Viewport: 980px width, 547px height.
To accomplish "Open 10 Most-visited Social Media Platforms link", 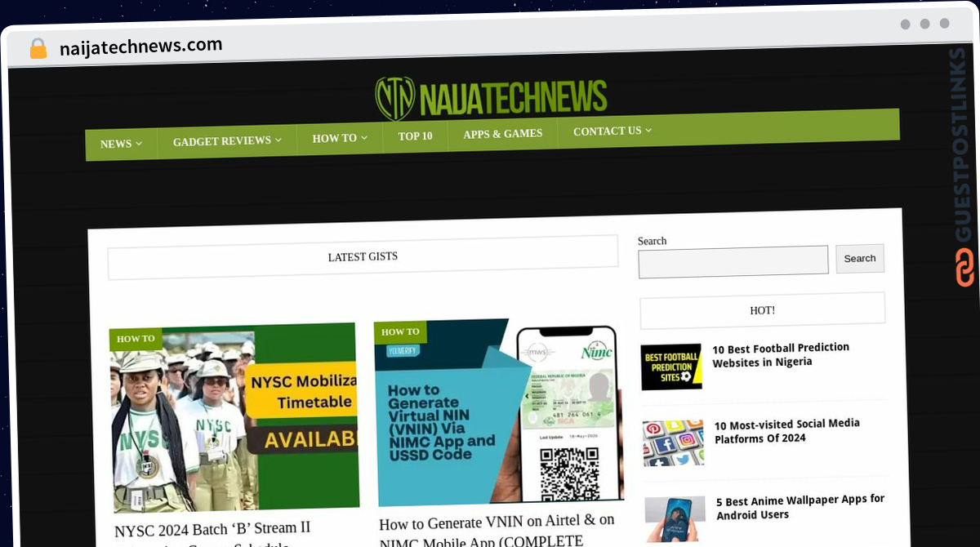I will tap(787, 430).
